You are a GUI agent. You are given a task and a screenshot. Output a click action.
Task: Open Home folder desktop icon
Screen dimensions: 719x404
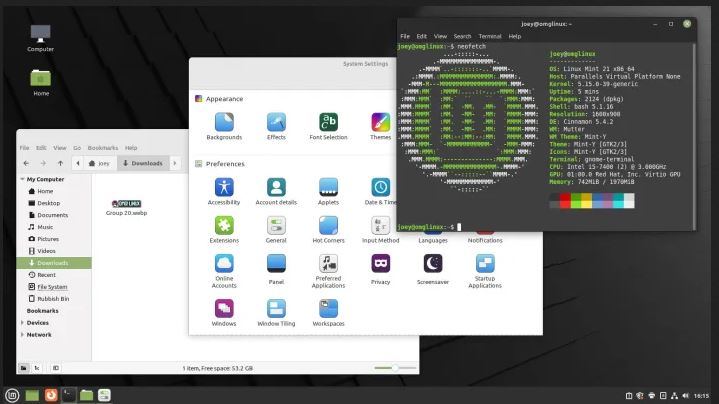coord(41,83)
